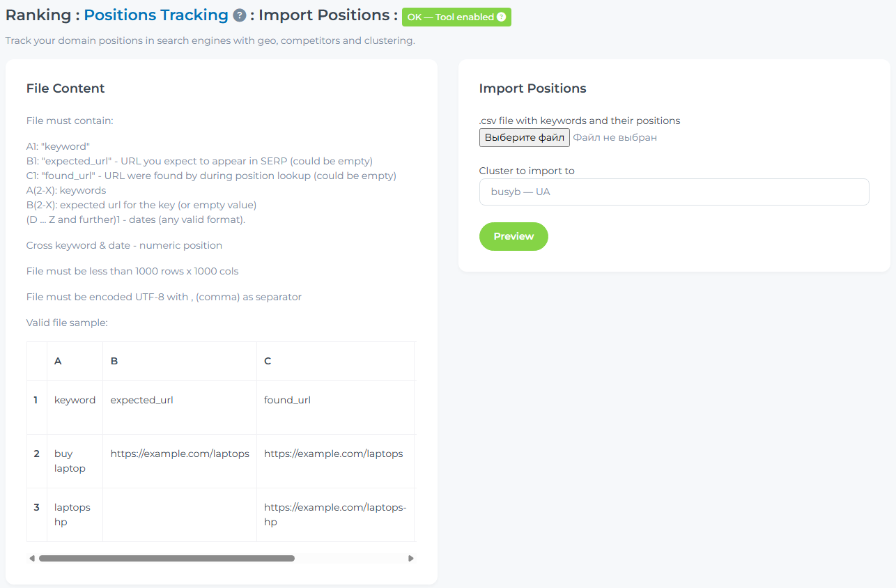
Task: Select column C header in sample table
Action: (268, 361)
